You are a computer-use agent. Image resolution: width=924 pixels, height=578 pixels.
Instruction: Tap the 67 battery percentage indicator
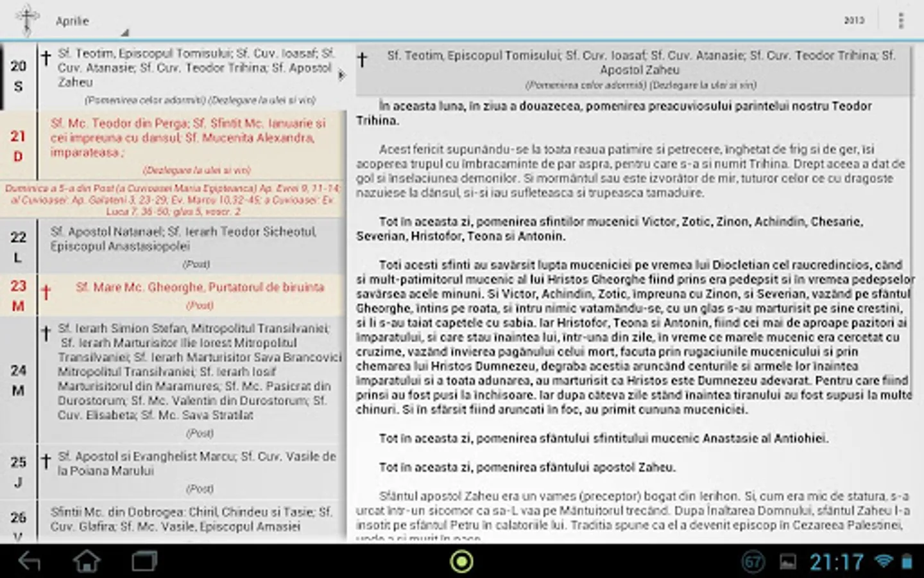pos(753,563)
